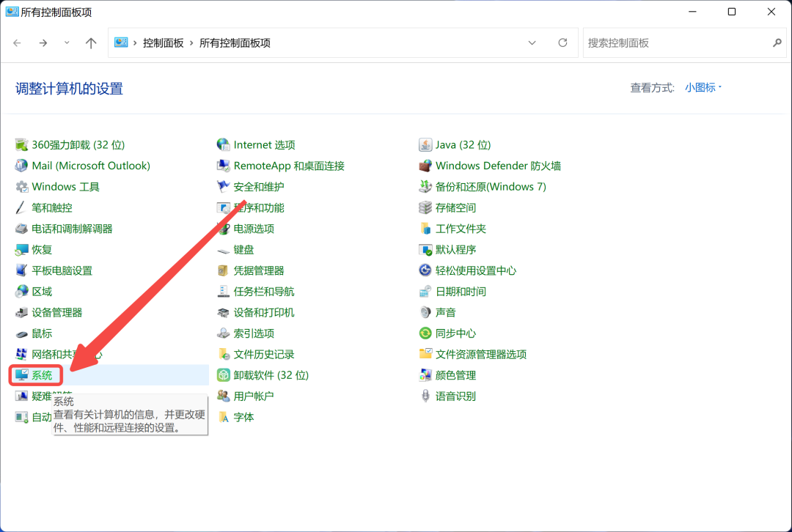The width and height of the screenshot is (792, 532).
Task: Click the Windows Defender 防火墙 icon
Action: pyautogui.click(x=425, y=166)
